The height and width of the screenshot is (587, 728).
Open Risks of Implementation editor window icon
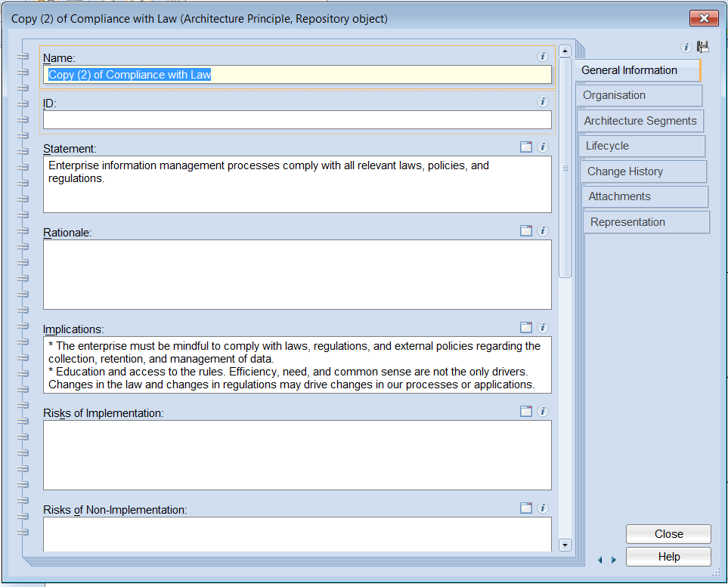point(526,411)
